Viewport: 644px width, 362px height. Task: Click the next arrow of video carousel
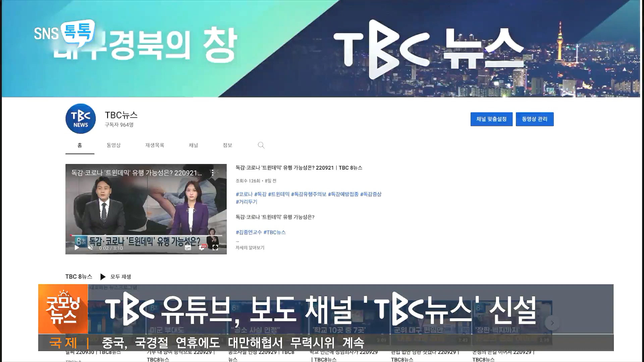click(552, 323)
